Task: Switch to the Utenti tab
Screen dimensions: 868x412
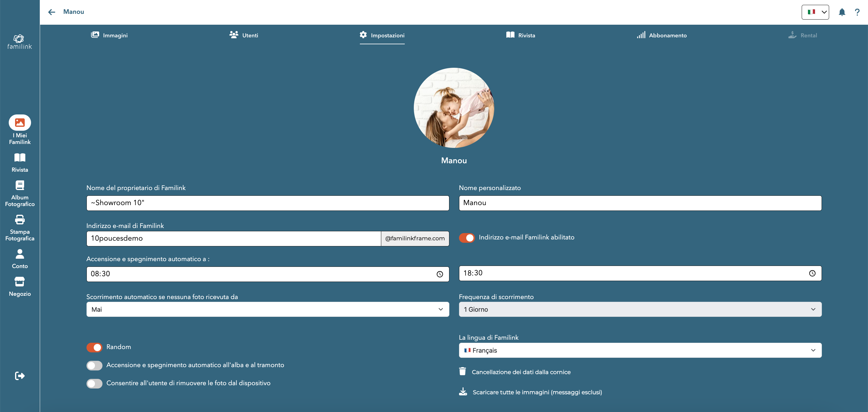Action: coord(244,35)
